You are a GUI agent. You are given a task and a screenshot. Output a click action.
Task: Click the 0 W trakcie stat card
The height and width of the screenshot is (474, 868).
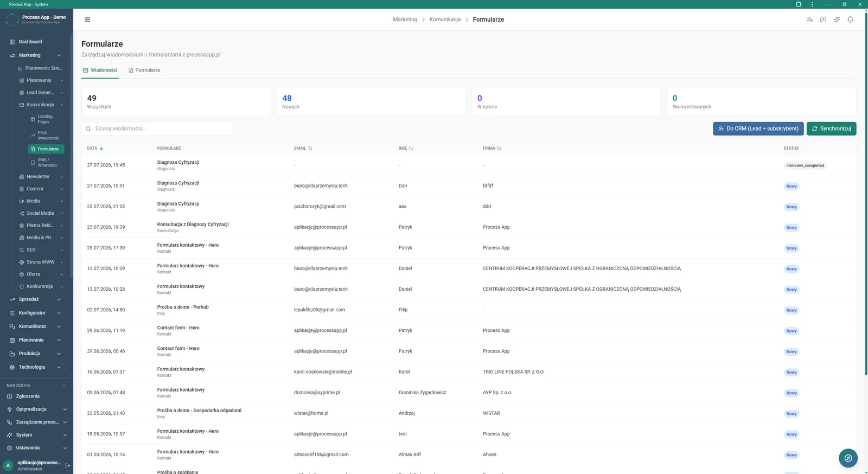pos(566,101)
